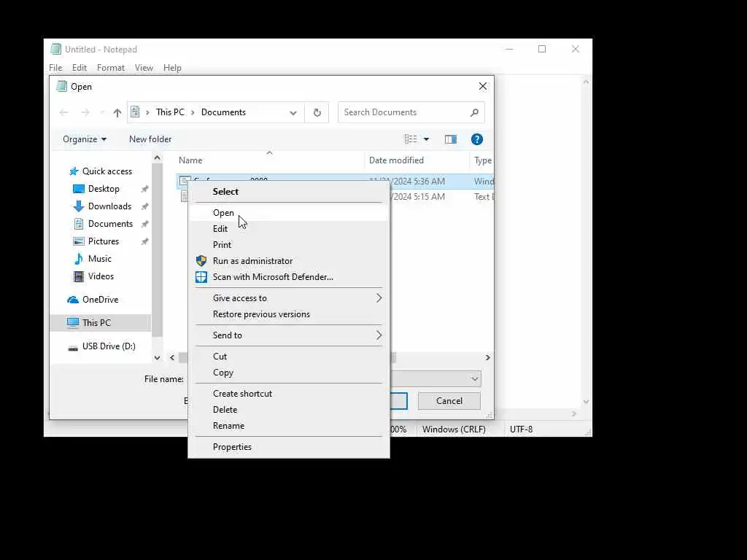The height and width of the screenshot is (560, 747).
Task: Select Run as administrator
Action: (289, 261)
